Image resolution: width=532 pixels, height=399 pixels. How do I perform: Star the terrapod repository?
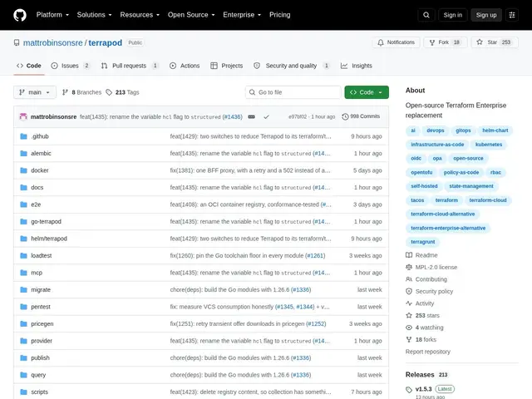click(x=495, y=42)
